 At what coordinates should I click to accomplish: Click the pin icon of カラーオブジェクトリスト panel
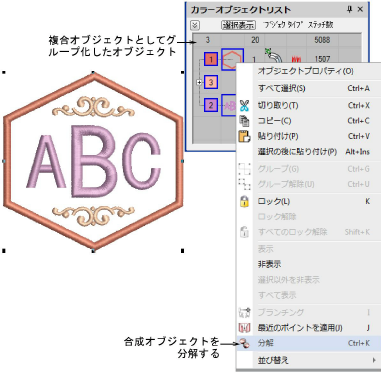[349, 10]
